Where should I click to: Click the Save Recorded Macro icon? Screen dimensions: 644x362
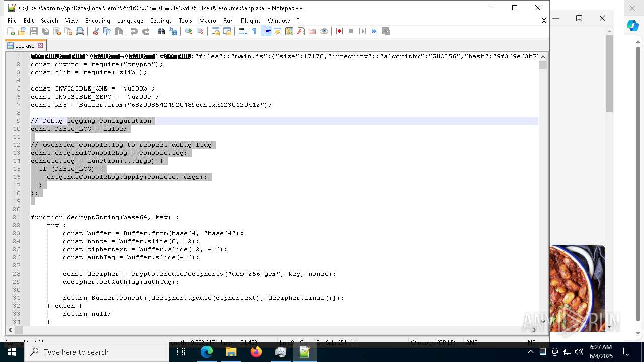[386, 31]
